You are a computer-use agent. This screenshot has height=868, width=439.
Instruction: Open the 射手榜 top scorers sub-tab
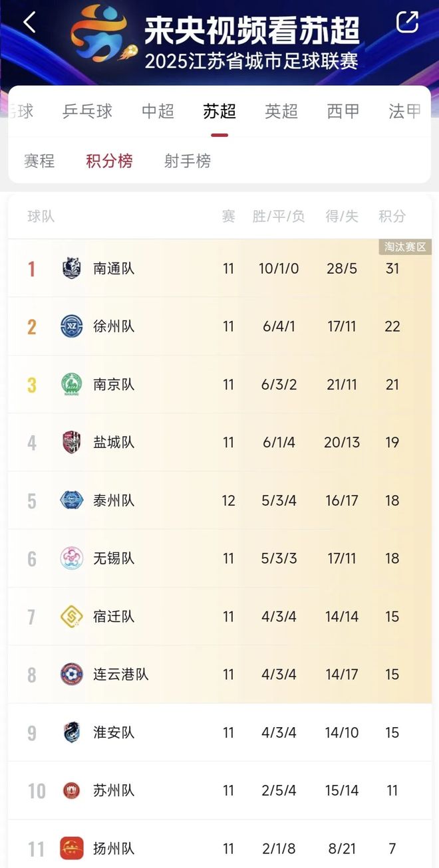click(188, 161)
